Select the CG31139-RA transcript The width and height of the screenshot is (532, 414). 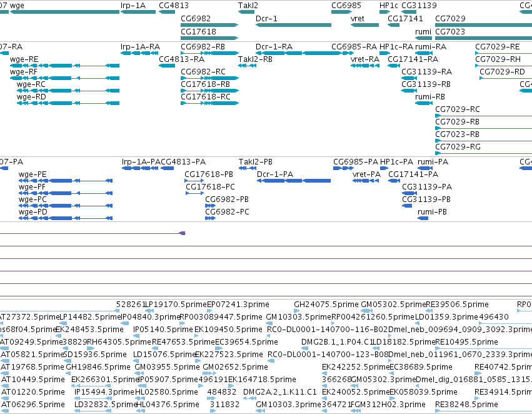409,78
